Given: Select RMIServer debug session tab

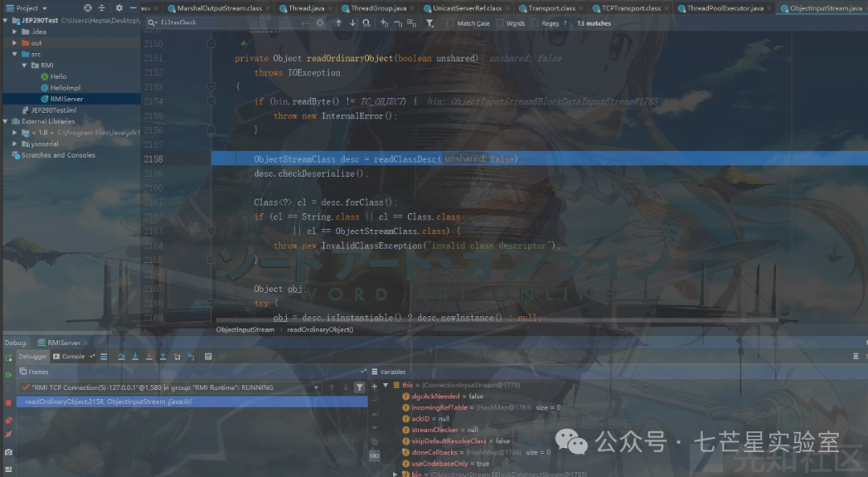Looking at the screenshot, I should (x=63, y=343).
